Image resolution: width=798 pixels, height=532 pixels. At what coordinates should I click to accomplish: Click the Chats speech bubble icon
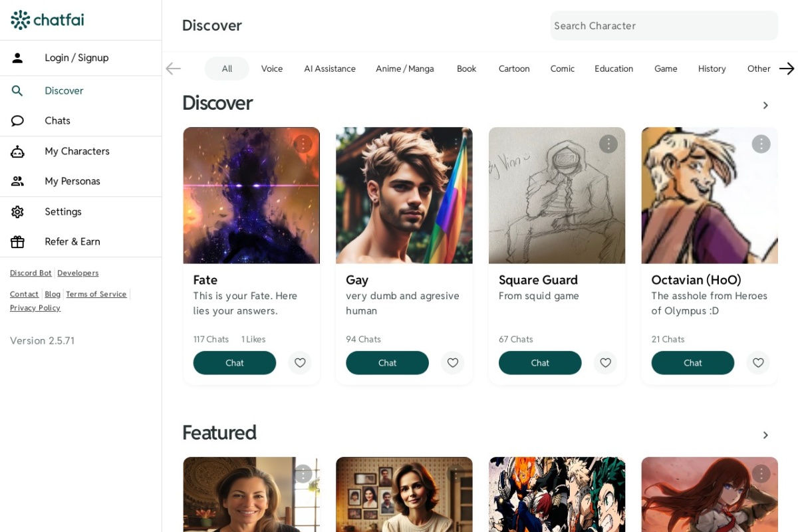click(17, 120)
